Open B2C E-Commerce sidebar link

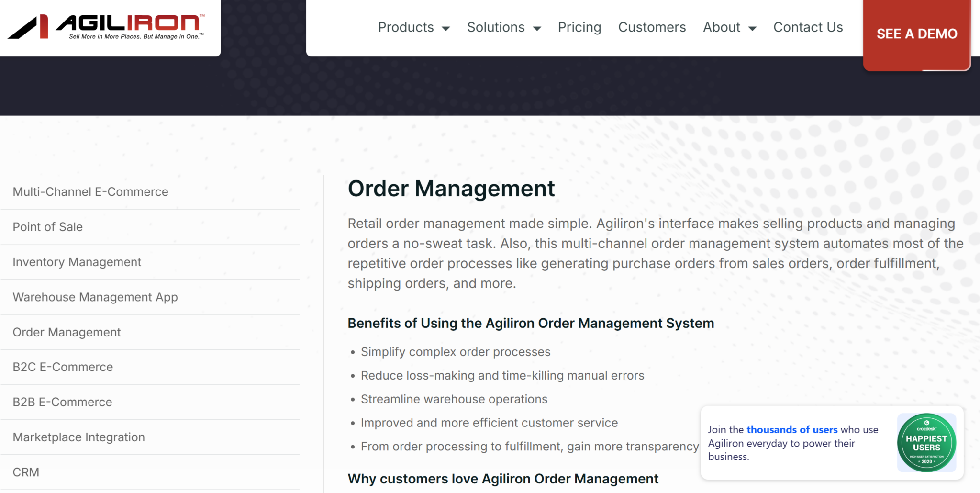[62, 367]
